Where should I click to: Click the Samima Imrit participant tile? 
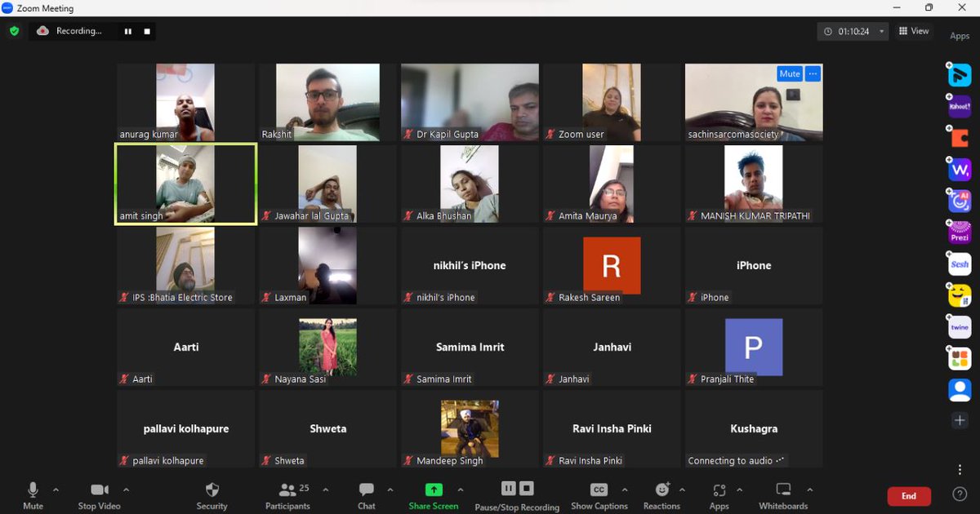tap(470, 347)
